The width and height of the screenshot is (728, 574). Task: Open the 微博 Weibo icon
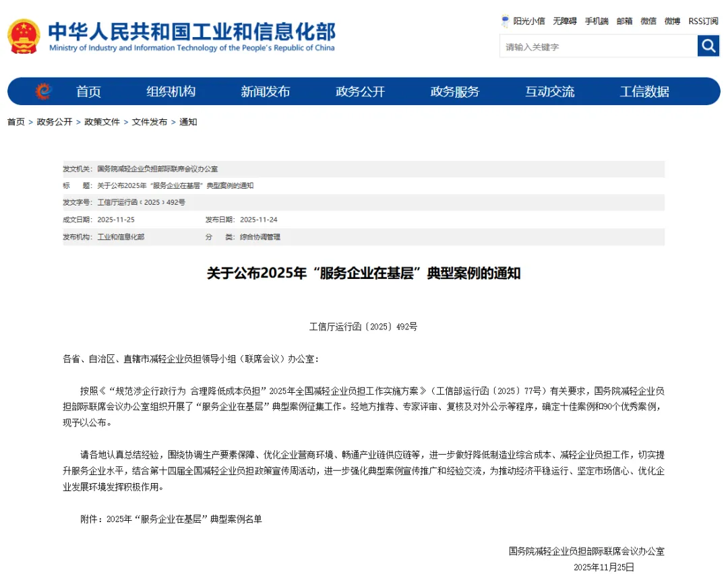tap(671, 21)
